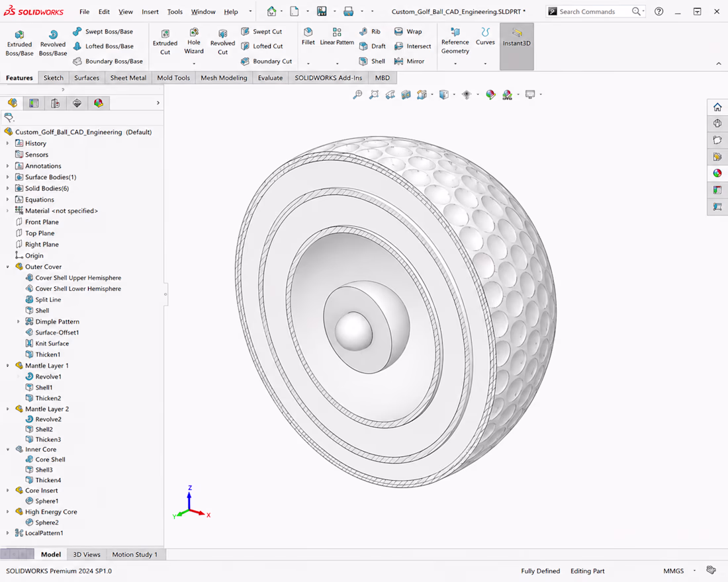Open the Hole Wizard tool
Screen dimensions: 728x582
point(194,41)
